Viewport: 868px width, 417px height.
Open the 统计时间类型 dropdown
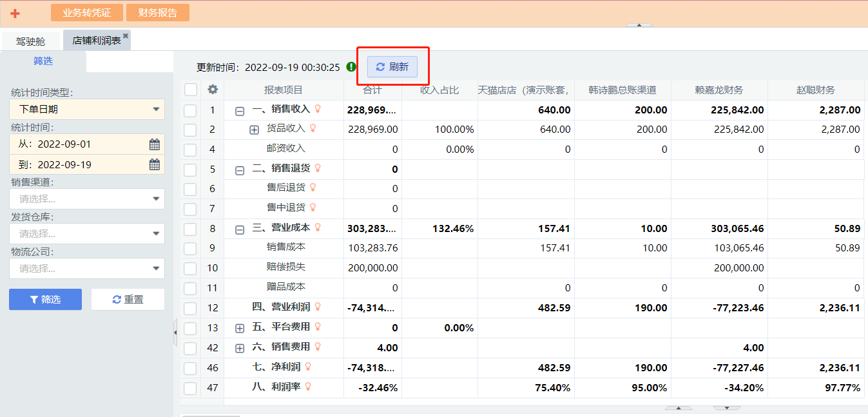(87, 110)
